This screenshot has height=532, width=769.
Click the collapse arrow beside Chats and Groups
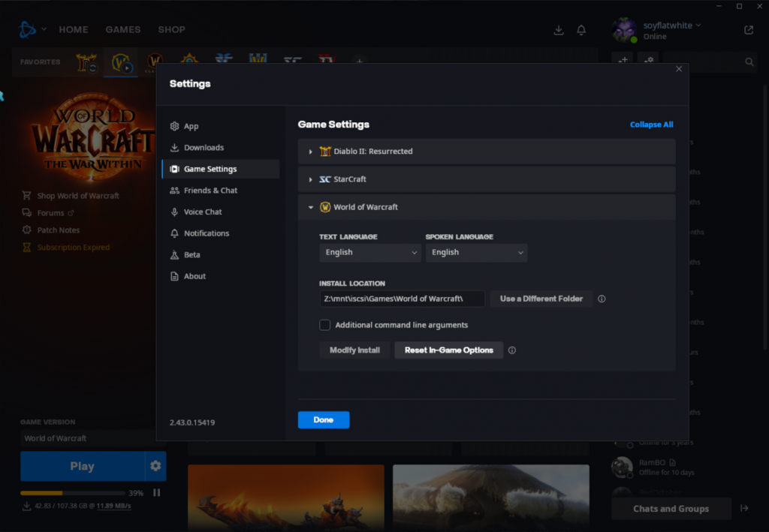click(744, 508)
